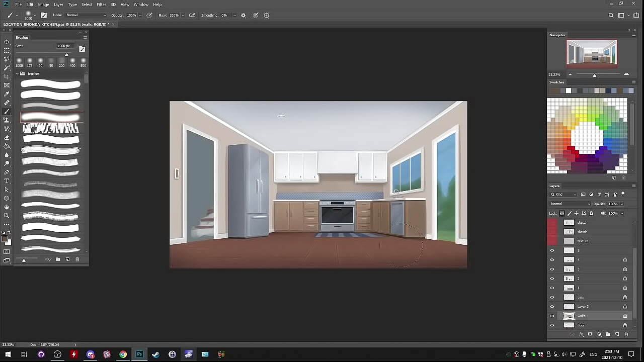The width and height of the screenshot is (644, 362).
Task: Collapse the brushes folder group
Action: [x=17, y=74]
